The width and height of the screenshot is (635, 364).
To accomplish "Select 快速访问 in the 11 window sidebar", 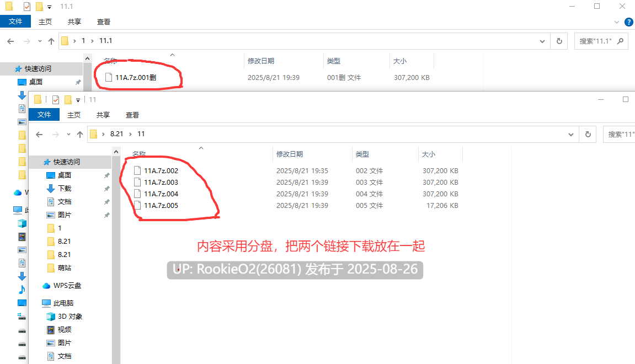I will point(66,162).
